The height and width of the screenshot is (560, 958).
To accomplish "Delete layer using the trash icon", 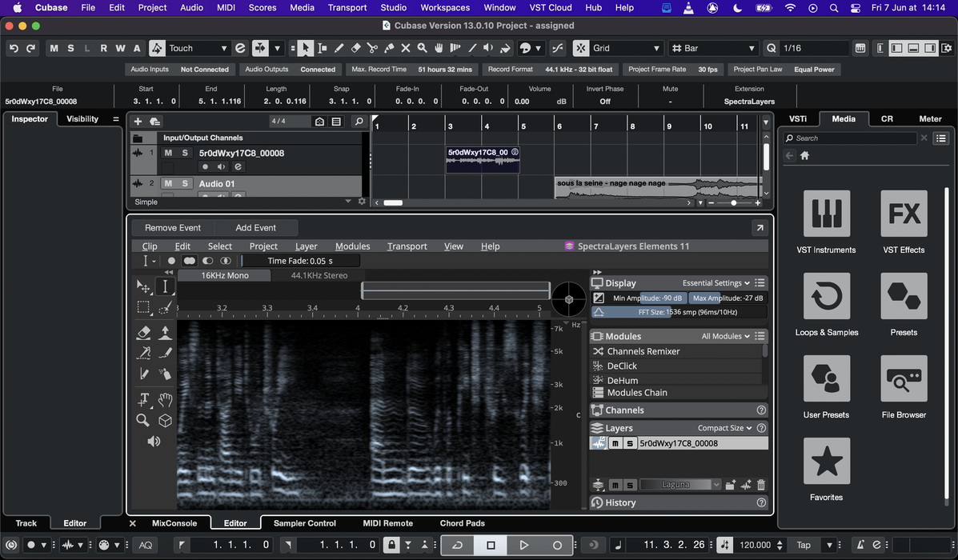I will [x=760, y=485].
